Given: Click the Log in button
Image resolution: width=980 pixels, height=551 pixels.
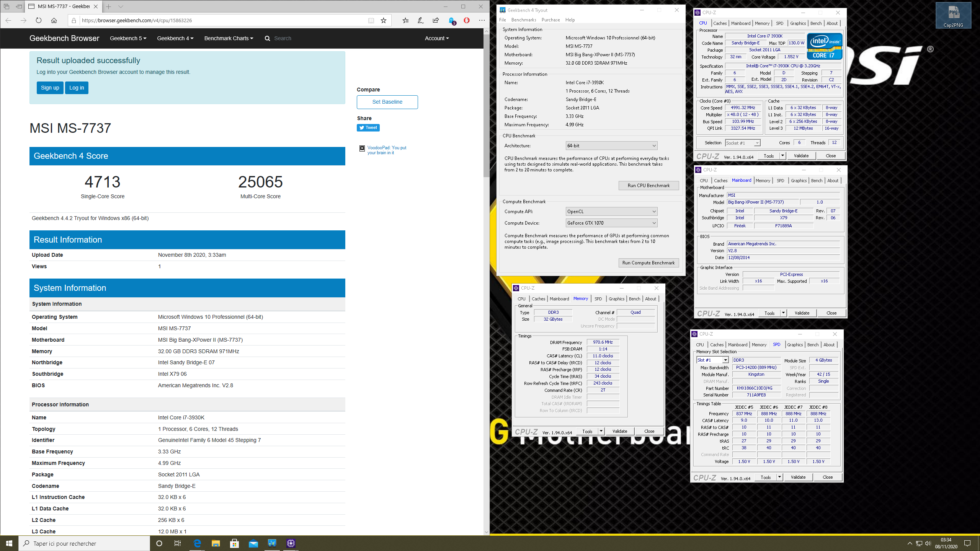Looking at the screenshot, I should pyautogui.click(x=77, y=88).
